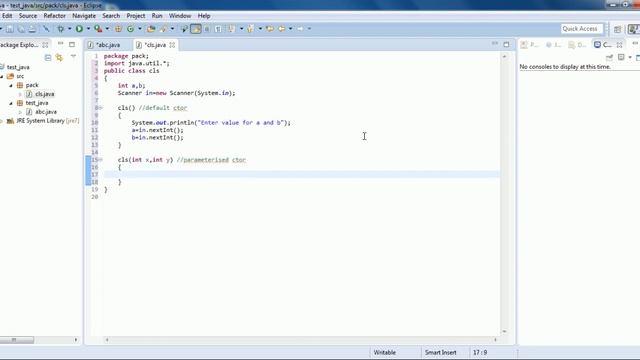Close the Console view tab
Image resolution: width=640 pixels, height=360 pixels.
point(620,44)
